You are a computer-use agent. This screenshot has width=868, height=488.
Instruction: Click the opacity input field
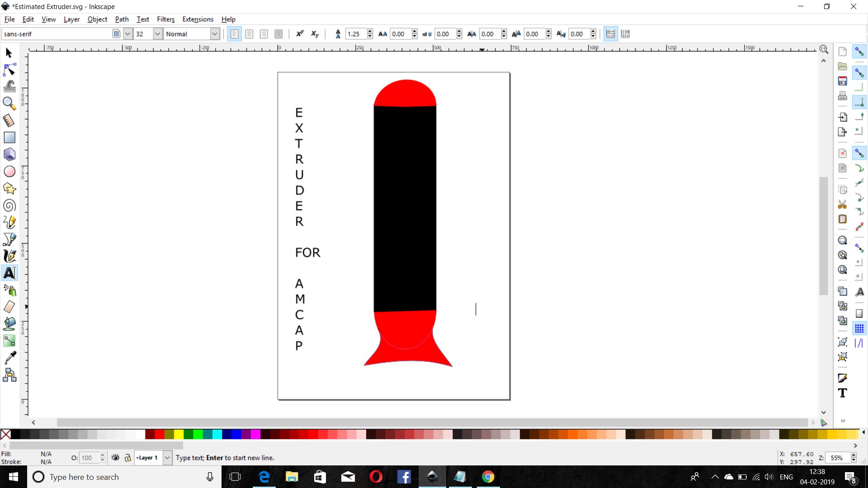click(x=88, y=458)
